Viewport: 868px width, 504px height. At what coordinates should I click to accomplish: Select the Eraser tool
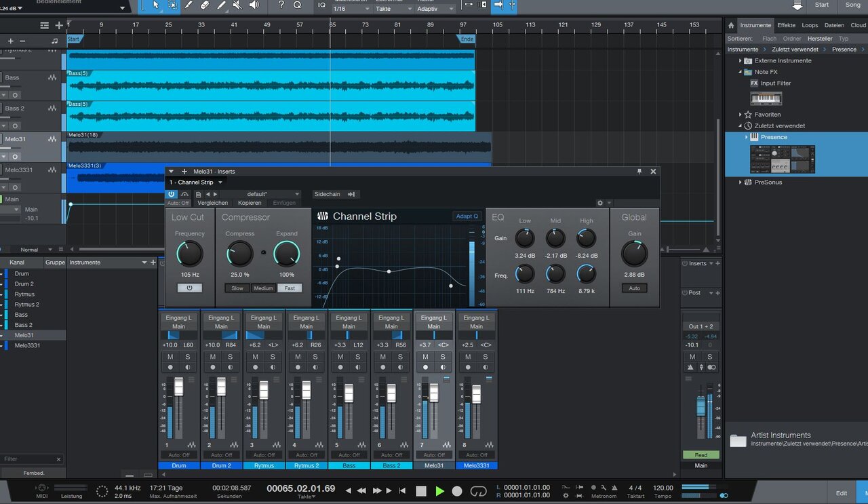pyautogui.click(x=205, y=5)
